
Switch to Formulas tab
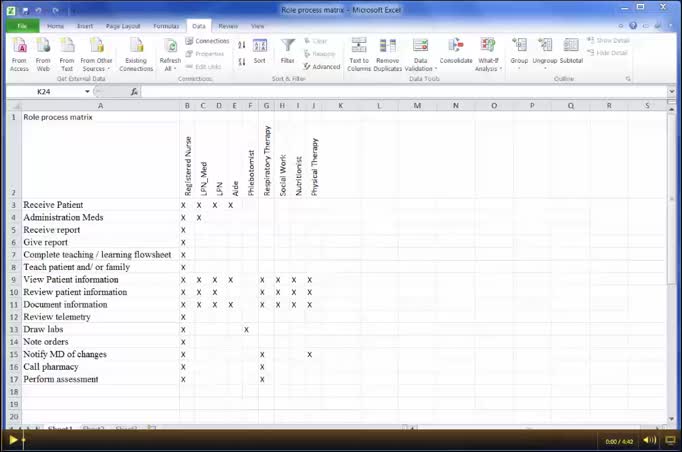pyautogui.click(x=166, y=26)
